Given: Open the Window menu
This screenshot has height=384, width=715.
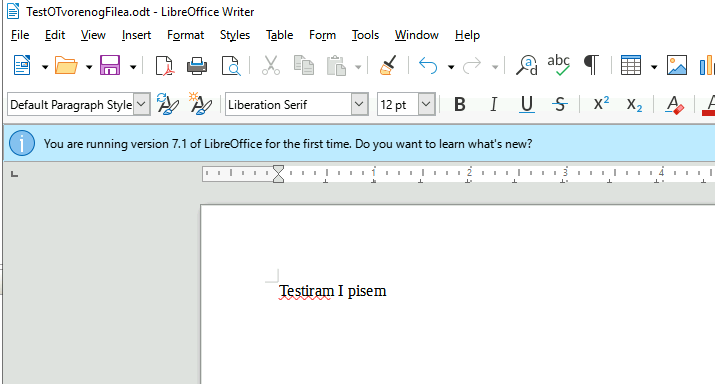Looking at the screenshot, I should click(x=417, y=35).
